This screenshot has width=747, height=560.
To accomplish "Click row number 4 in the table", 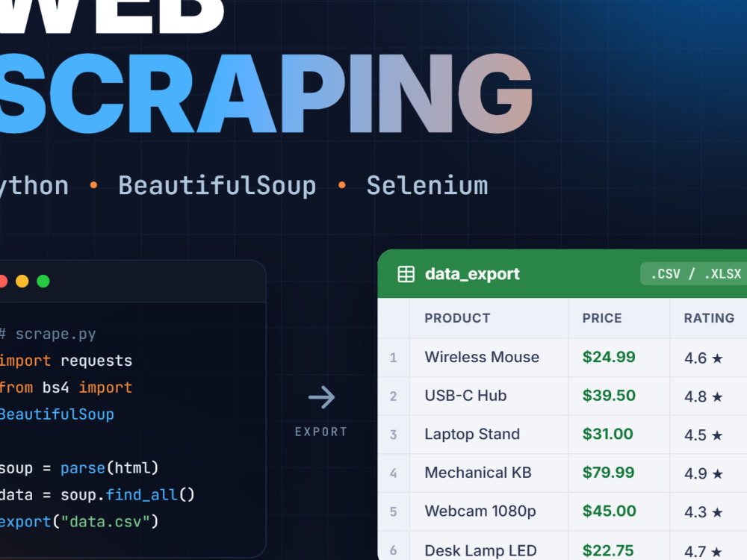I will tap(393, 473).
